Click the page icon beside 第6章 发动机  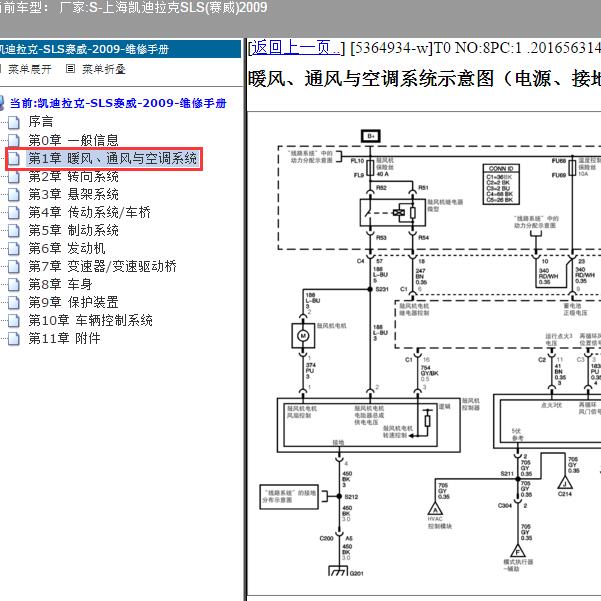coord(14,249)
